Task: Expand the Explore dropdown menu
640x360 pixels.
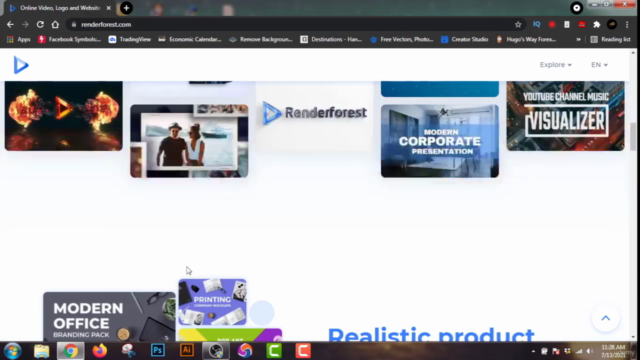Action: pos(556,65)
